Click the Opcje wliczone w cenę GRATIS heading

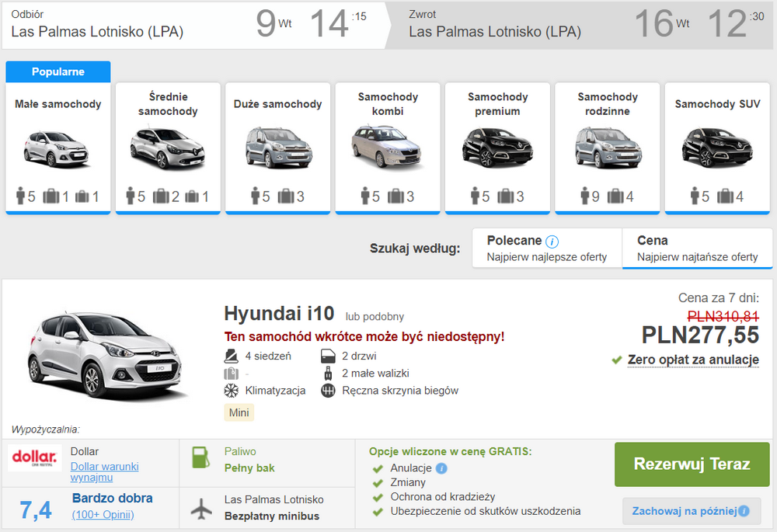[450, 452]
